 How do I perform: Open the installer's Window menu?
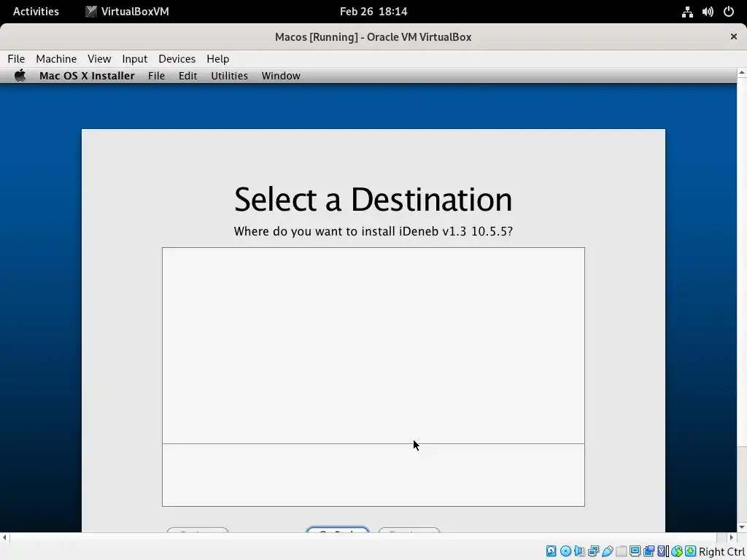tap(281, 76)
